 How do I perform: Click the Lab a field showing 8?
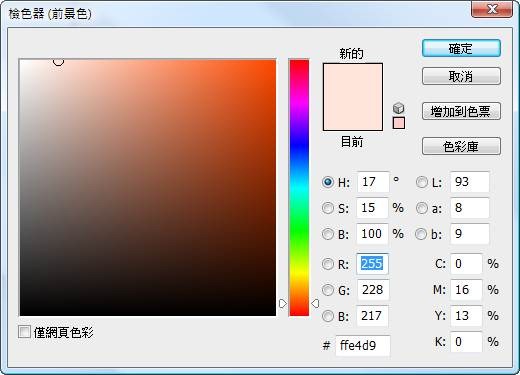pyautogui.click(x=470, y=208)
